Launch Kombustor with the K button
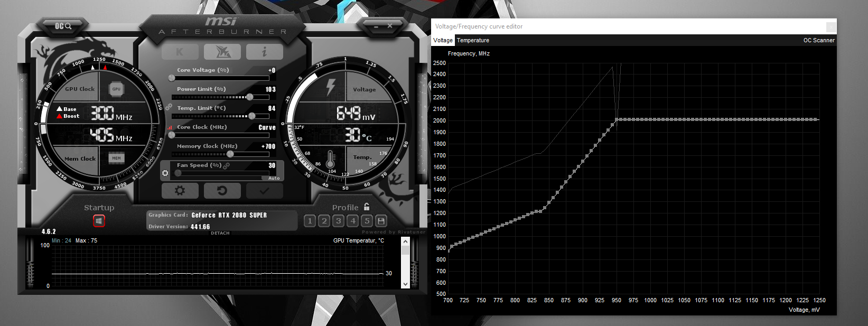 [x=180, y=52]
